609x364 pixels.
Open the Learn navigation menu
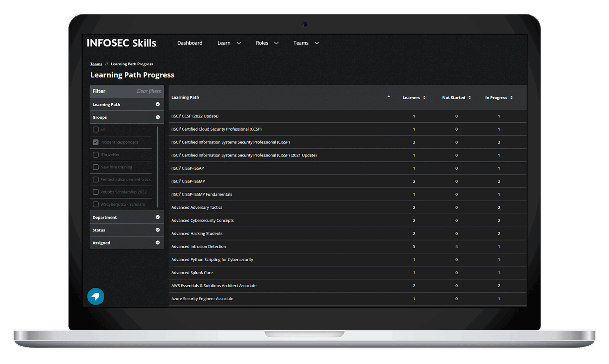(229, 43)
